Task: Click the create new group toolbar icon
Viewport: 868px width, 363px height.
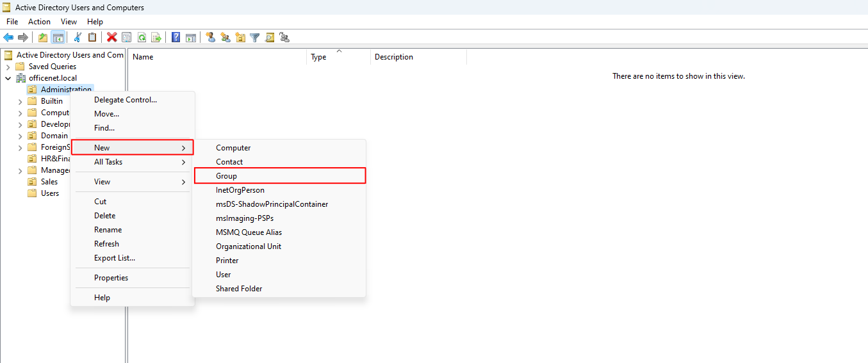Action: [x=225, y=37]
